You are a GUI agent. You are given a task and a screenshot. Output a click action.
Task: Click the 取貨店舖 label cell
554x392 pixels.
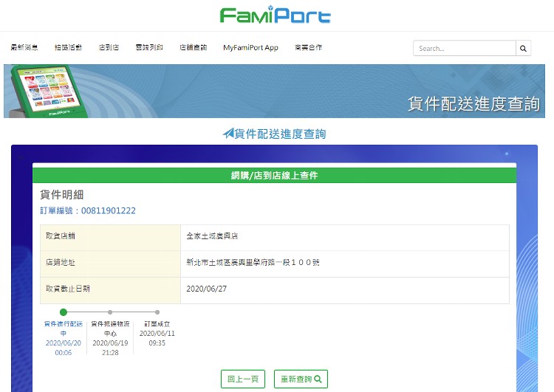coord(110,238)
